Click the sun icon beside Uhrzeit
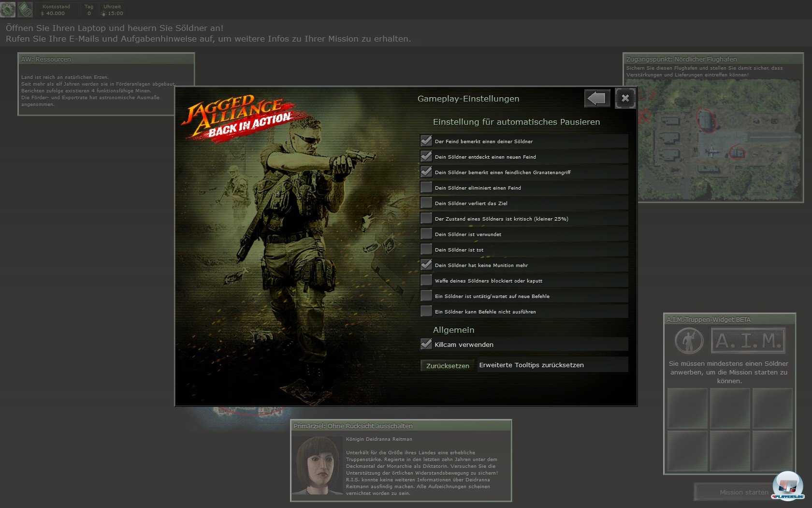This screenshot has height=508, width=812. 103,14
